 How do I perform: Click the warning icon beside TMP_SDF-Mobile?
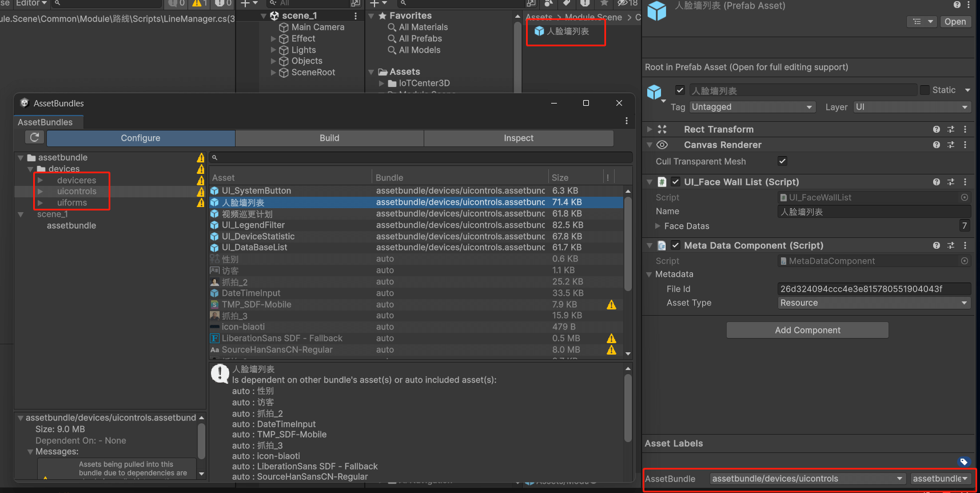coord(611,305)
